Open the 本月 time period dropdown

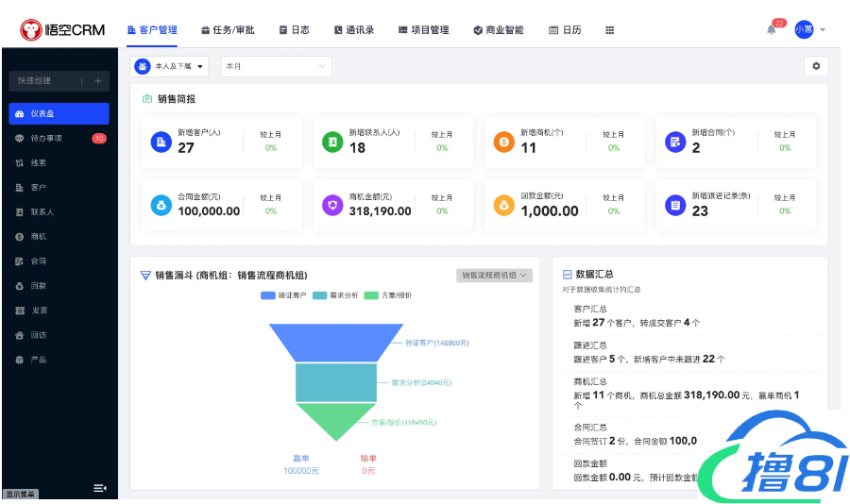pos(276,66)
